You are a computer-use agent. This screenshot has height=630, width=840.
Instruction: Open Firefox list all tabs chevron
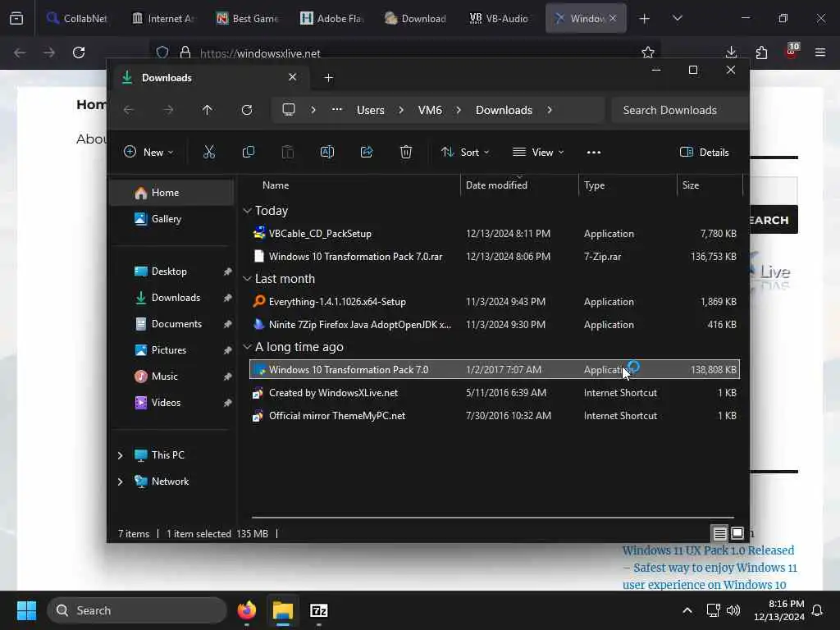tap(677, 18)
